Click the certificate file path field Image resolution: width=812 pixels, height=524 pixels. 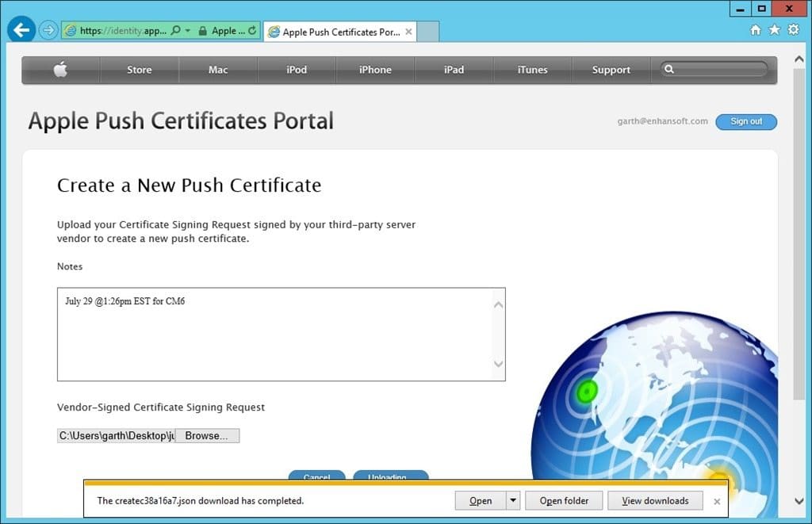(x=116, y=435)
